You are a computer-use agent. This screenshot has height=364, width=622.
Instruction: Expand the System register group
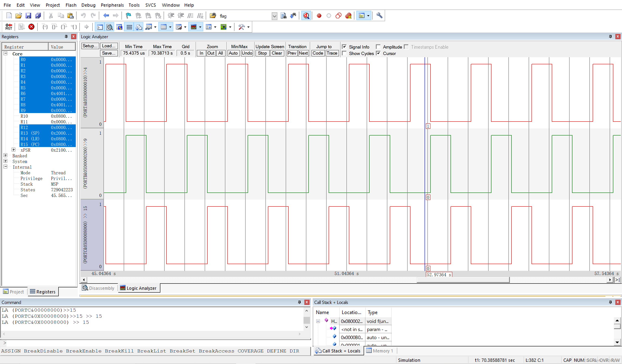coord(5,161)
